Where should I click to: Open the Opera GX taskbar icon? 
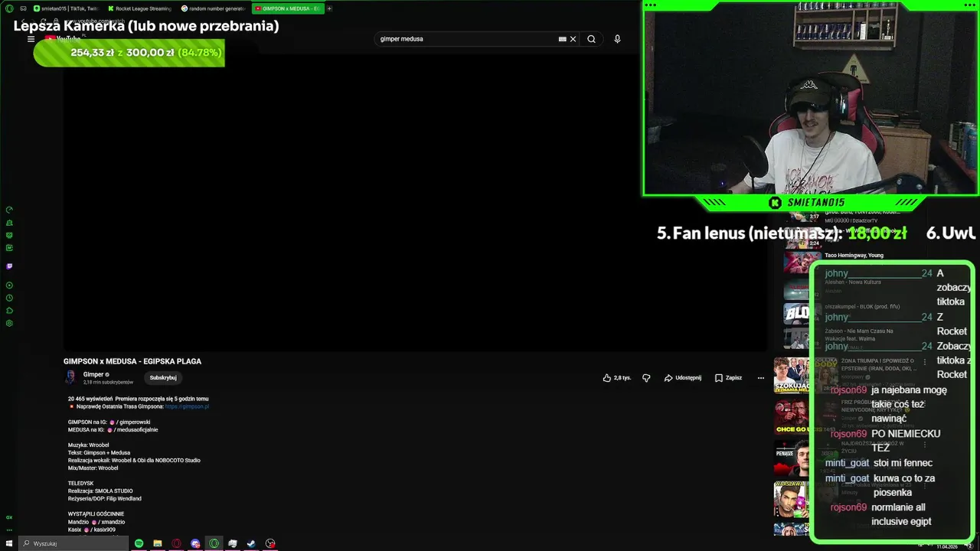point(214,543)
